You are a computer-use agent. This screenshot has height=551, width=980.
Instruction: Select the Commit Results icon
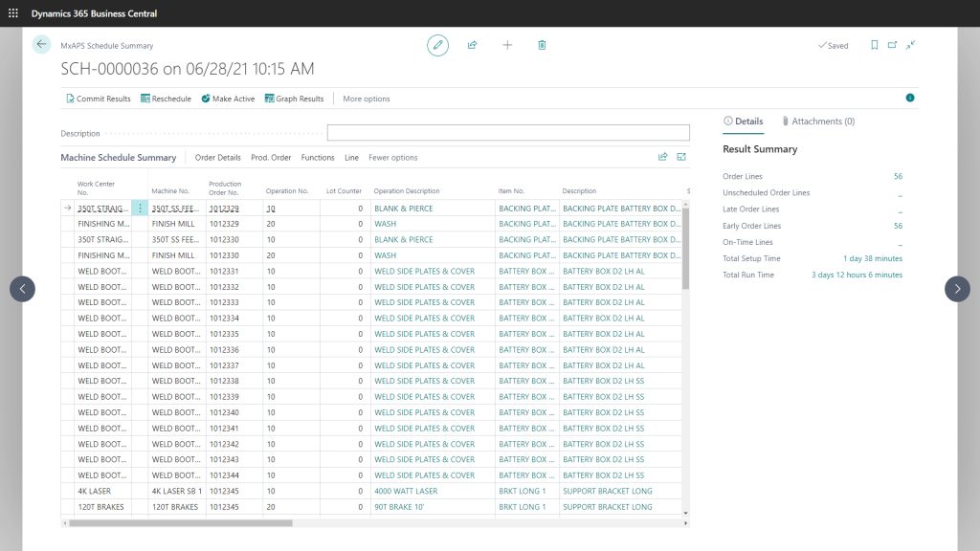(x=69, y=98)
